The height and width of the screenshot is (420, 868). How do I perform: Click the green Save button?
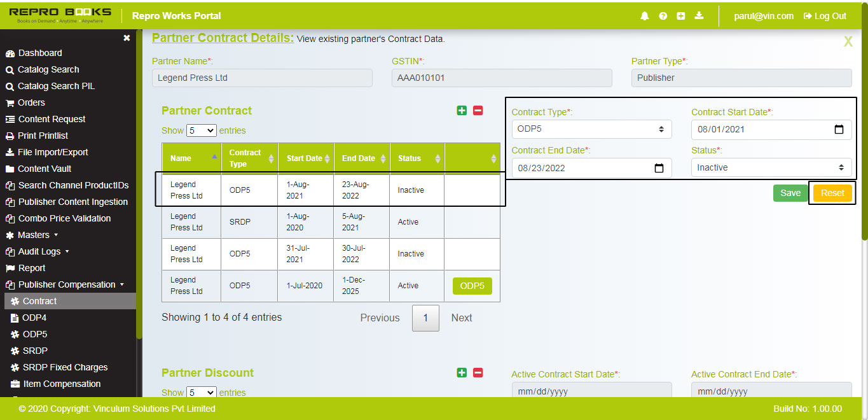point(790,193)
